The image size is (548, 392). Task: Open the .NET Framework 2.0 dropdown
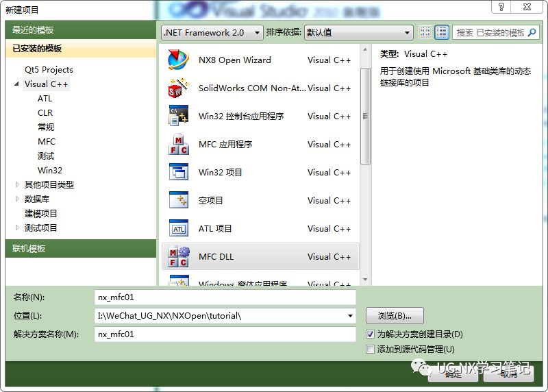pyautogui.click(x=212, y=32)
